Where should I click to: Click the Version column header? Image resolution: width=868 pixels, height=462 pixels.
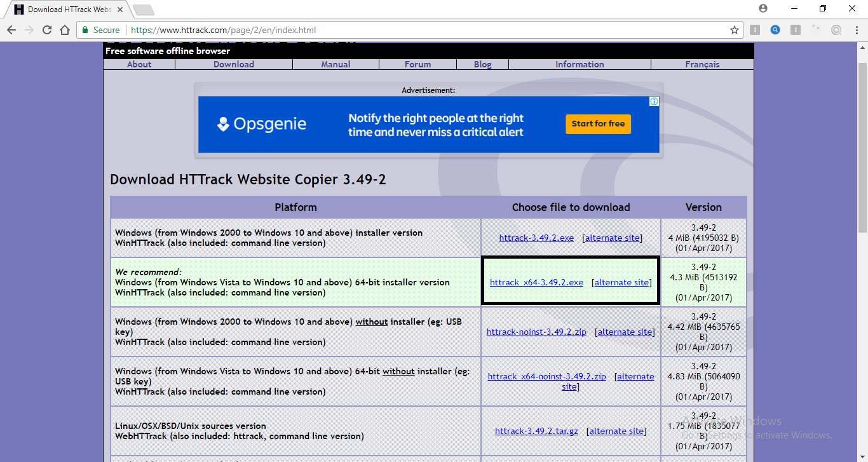(703, 207)
